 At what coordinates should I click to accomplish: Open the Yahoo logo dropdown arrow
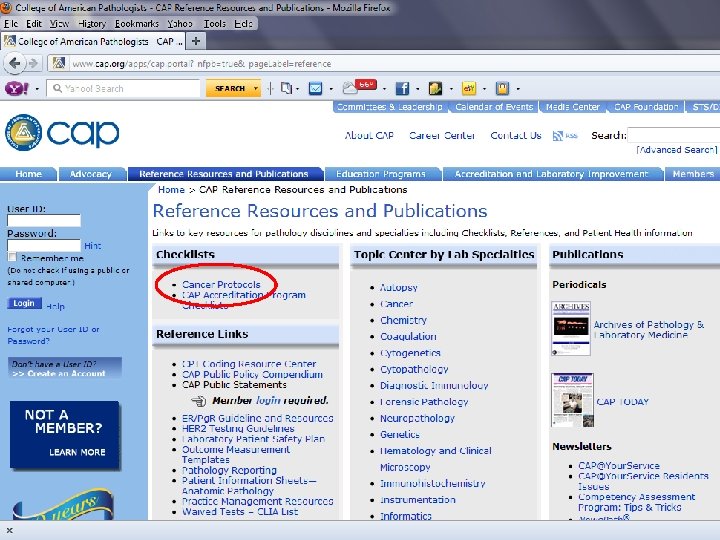37,89
